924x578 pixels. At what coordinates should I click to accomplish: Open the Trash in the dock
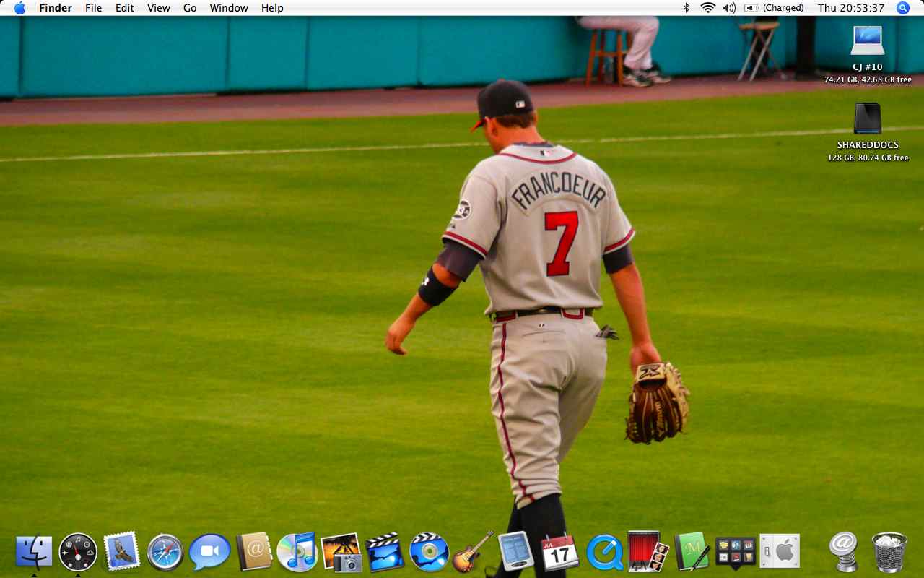(889, 553)
